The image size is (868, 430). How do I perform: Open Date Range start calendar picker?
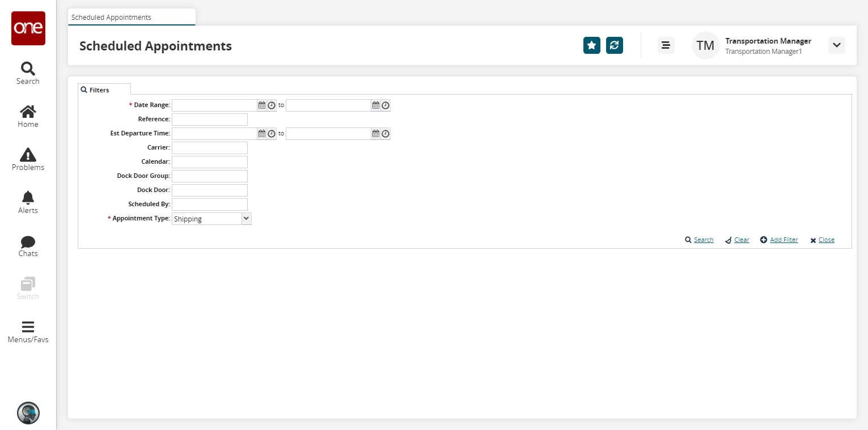coord(262,105)
